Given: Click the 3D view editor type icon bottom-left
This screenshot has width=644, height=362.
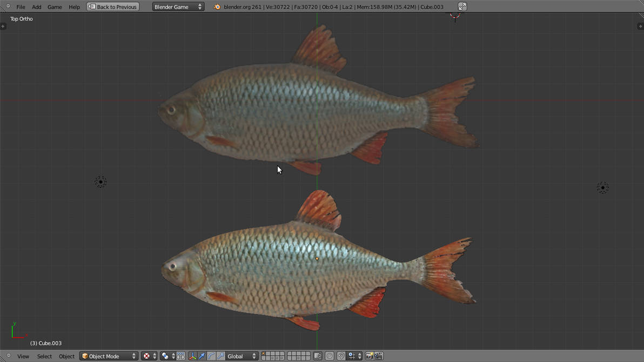Looking at the screenshot, I should 8,356.
